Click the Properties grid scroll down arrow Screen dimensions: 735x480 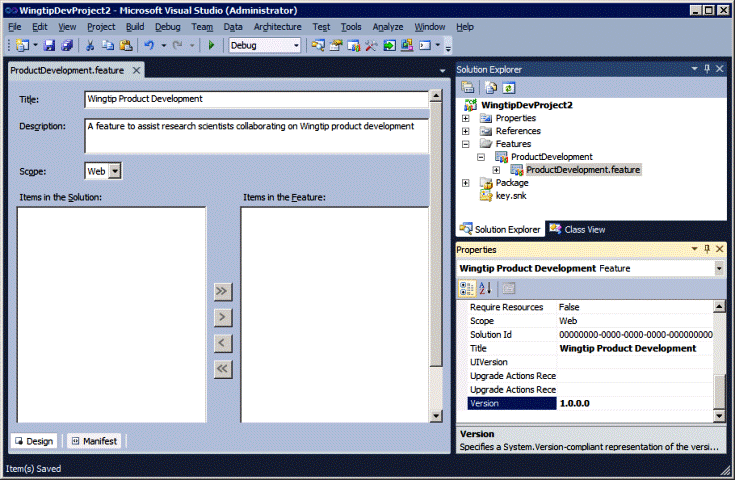(719, 416)
